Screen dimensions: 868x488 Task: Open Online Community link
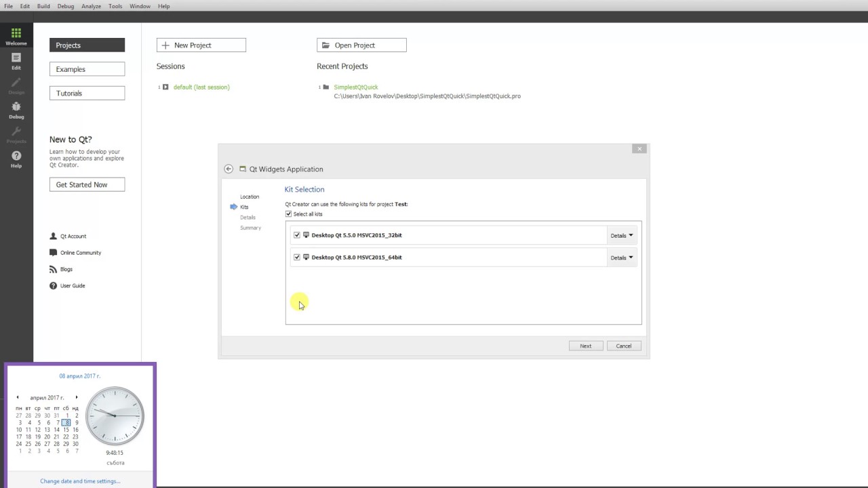coord(81,252)
